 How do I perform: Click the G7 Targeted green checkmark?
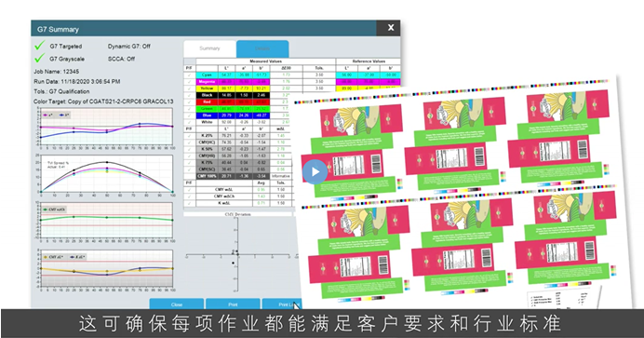(x=39, y=46)
